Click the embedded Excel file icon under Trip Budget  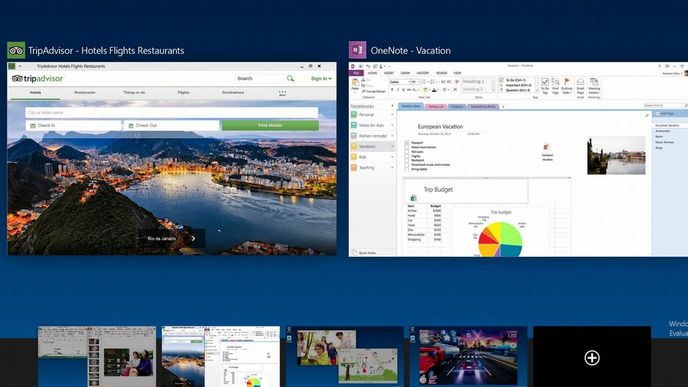[413, 198]
